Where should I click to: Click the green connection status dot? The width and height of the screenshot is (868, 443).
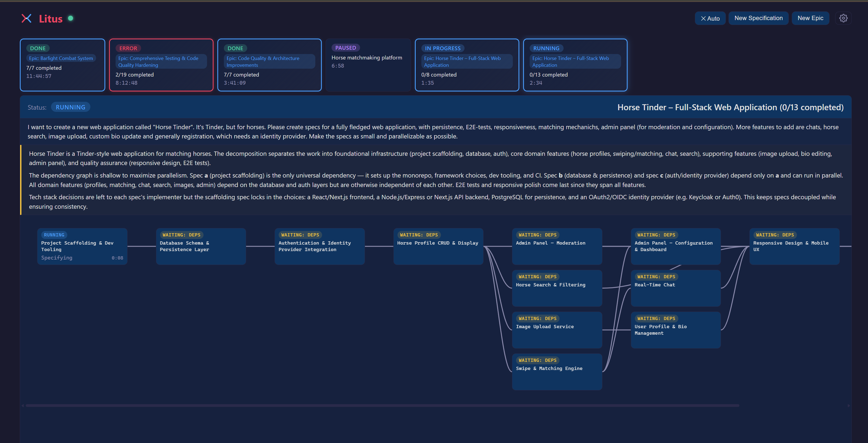(x=71, y=18)
